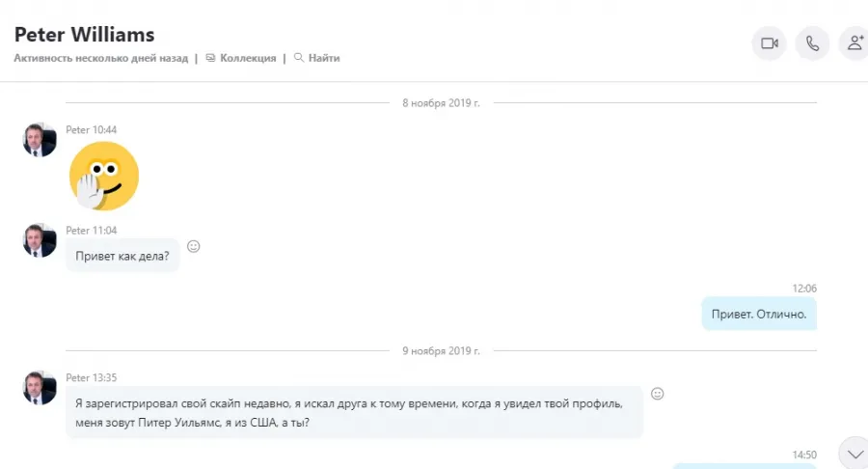This screenshot has height=469, width=868.
Task: Click the 9 ноября 2019 г. date separator
Action: tap(441, 350)
